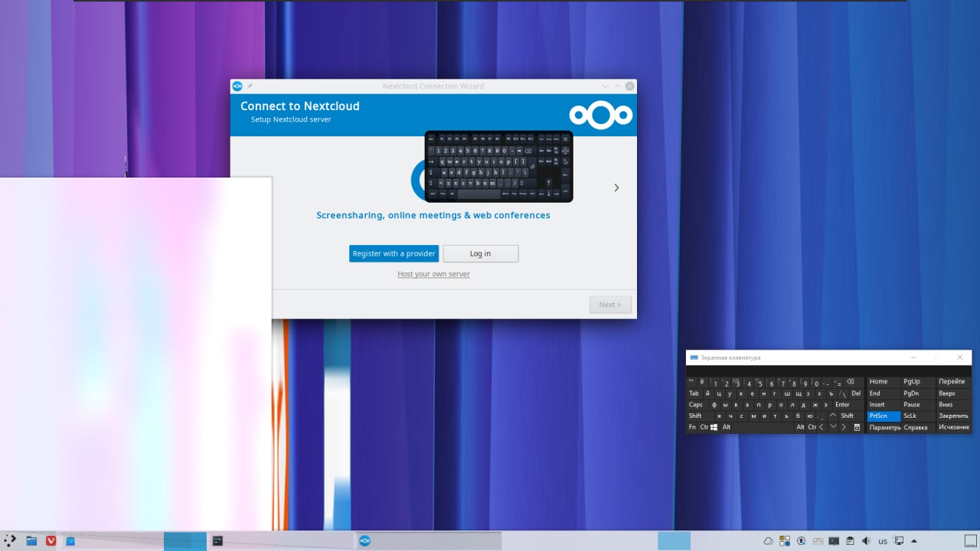The width and height of the screenshot is (980, 551).
Task: Click the Nextcloud app icon in the wizard title bar
Action: point(237,86)
